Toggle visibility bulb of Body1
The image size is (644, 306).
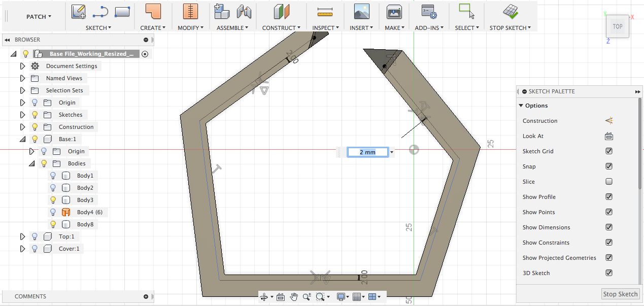[53, 176]
